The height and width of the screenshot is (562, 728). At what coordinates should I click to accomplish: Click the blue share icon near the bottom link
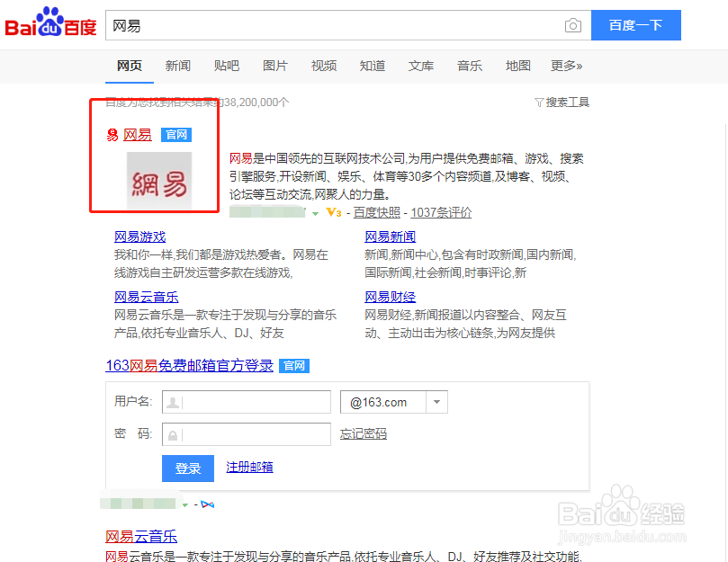(x=209, y=504)
